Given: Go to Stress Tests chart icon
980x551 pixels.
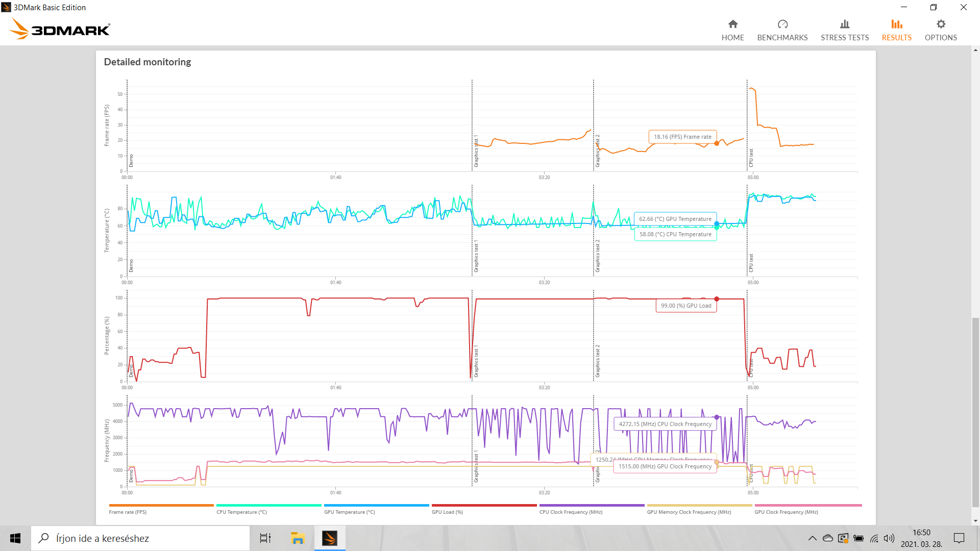Looking at the screenshot, I should click(x=844, y=24).
